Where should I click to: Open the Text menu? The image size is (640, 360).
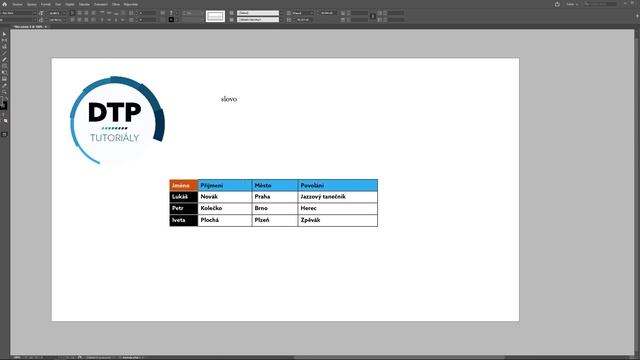click(58, 4)
